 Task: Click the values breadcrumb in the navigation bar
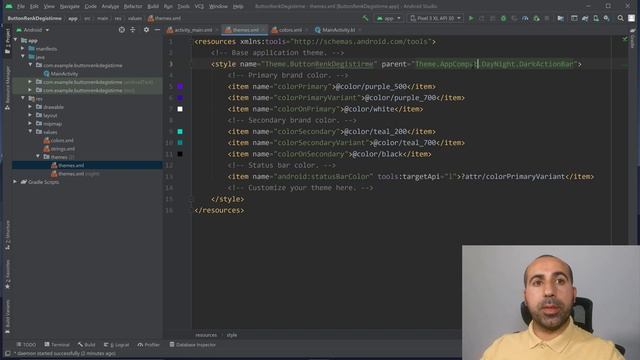135,18
